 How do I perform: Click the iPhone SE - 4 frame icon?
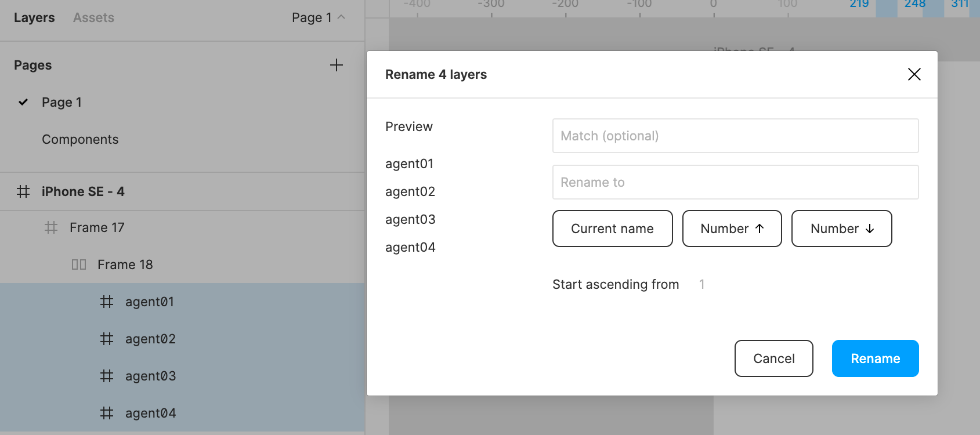23,191
